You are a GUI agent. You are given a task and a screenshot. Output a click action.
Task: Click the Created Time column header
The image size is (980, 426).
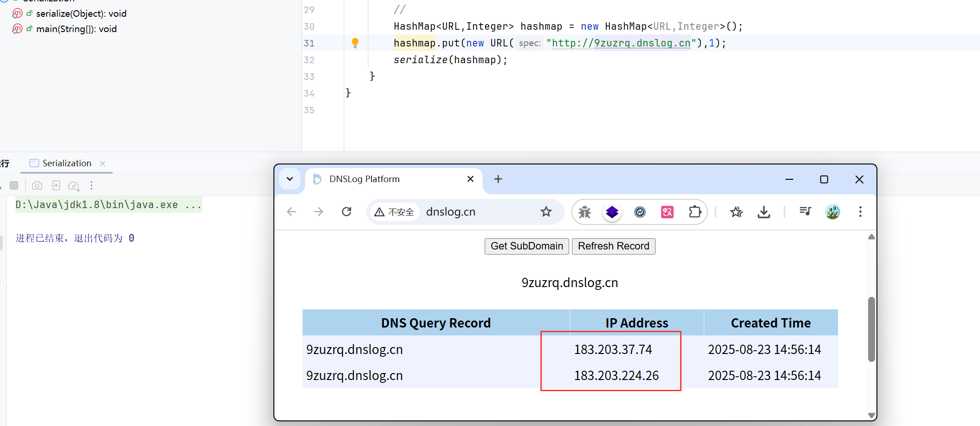click(x=771, y=323)
